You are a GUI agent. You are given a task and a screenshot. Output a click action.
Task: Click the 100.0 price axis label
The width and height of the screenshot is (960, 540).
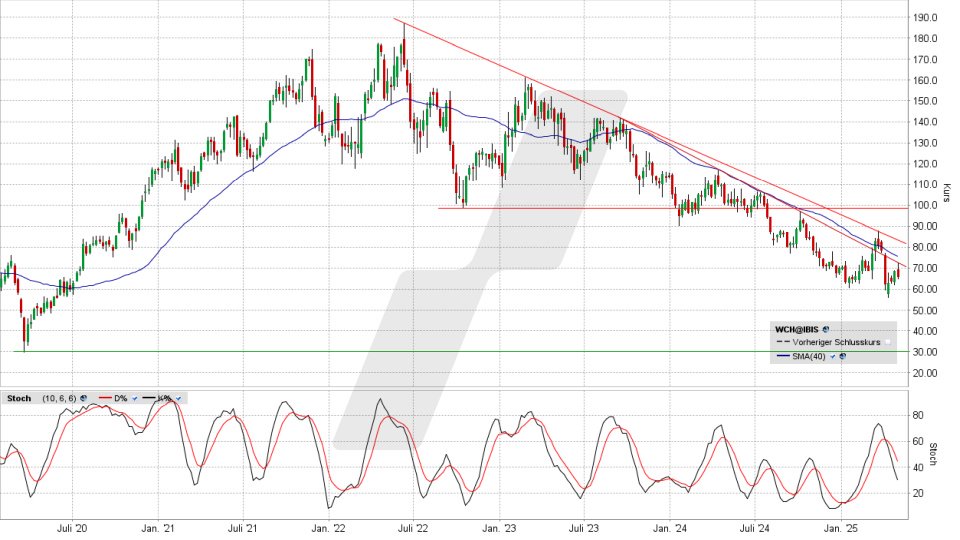pos(926,205)
